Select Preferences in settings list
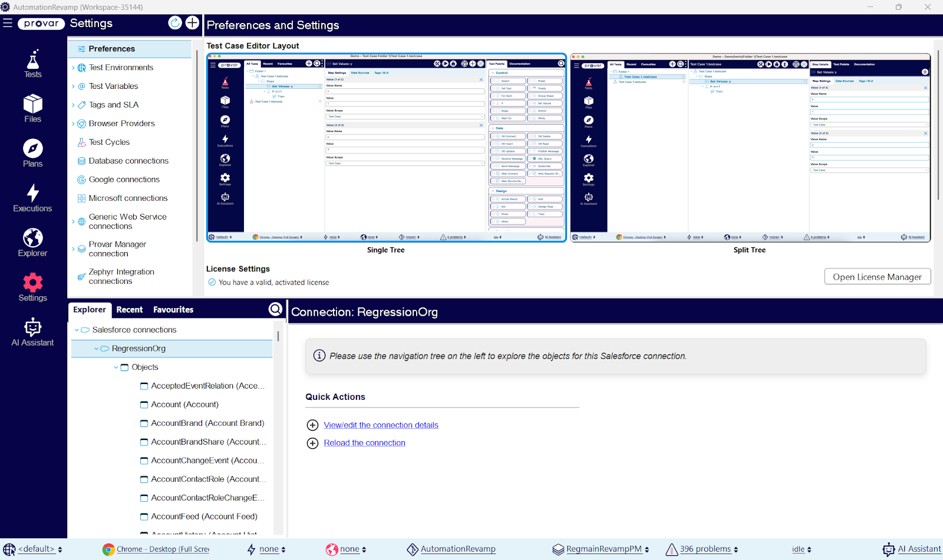This screenshot has height=560, width=943. [x=130, y=49]
